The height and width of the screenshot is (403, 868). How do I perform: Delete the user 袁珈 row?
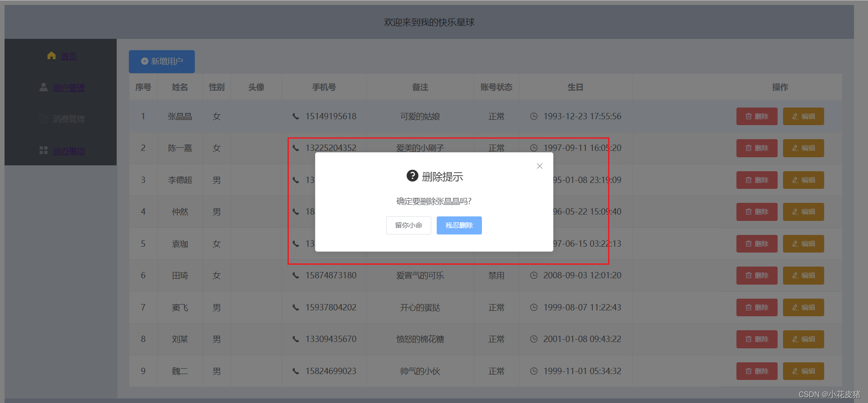(757, 244)
